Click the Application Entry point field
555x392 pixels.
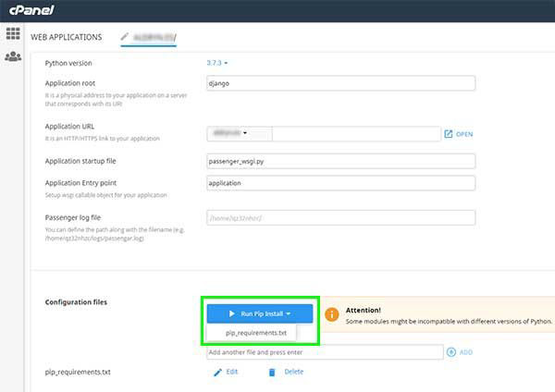click(340, 183)
